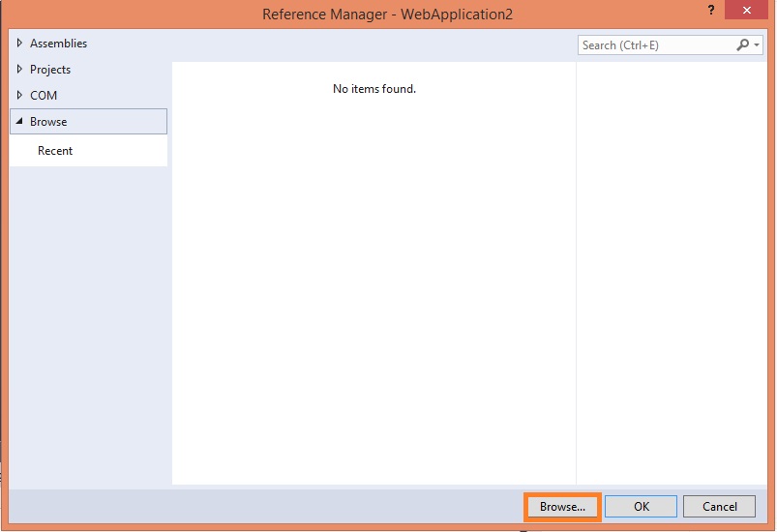Dismiss dialog with Cancel button
Image resolution: width=777 pixels, height=532 pixels.
[x=719, y=506]
